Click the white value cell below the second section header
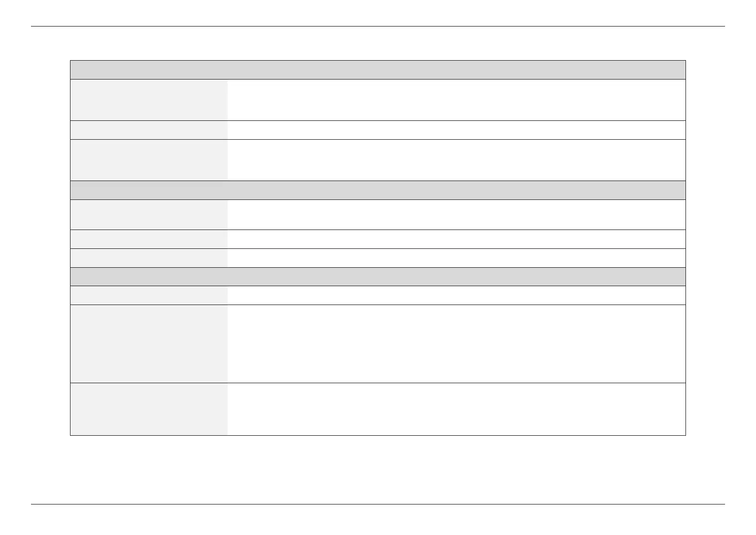This screenshot has width=756, height=535. point(457,215)
